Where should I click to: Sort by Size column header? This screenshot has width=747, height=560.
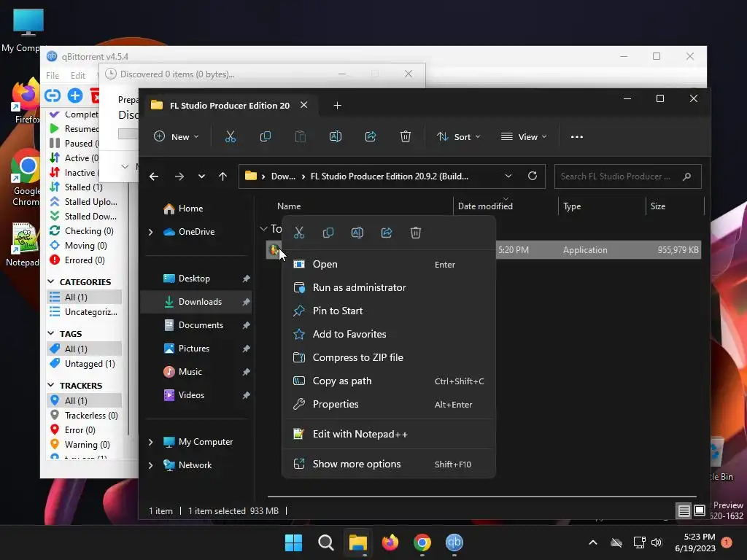pyautogui.click(x=675, y=206)
